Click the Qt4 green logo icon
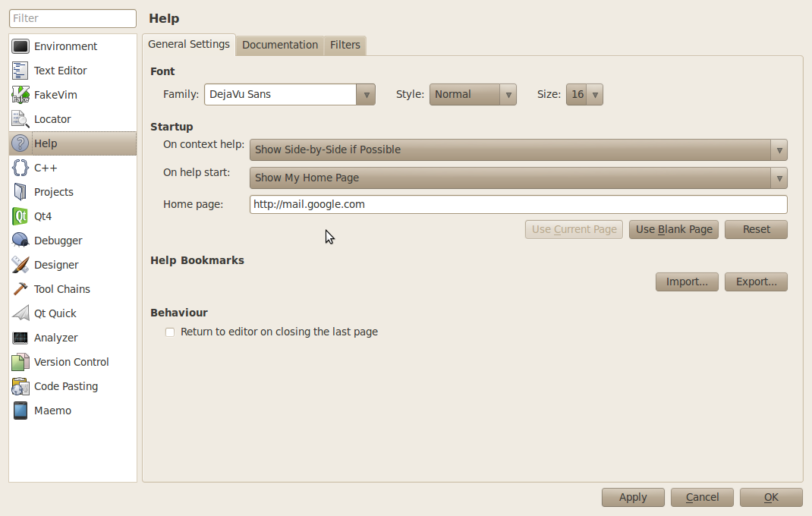Image resolution: width=812 pixels, height=516 pixels. pos(20,216)
